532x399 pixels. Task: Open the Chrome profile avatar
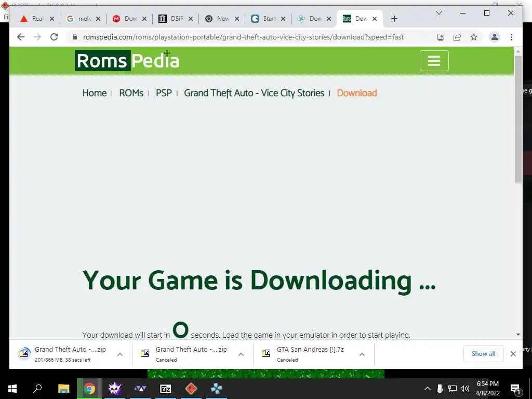pyautogui.click(x=495, y=37)
